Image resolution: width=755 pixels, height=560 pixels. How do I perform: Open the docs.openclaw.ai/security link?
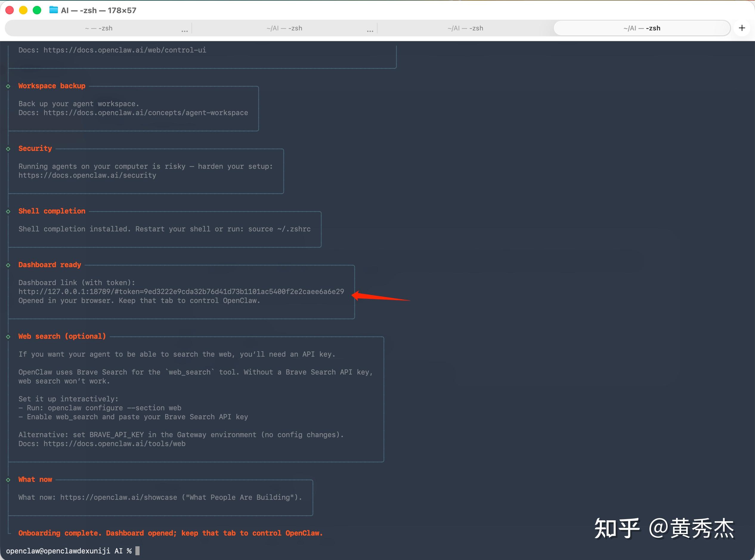point(87,175)
